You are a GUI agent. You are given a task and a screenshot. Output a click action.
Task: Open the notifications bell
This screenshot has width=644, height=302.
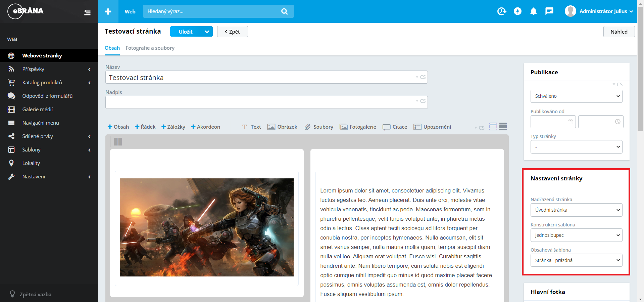(533, 11)
